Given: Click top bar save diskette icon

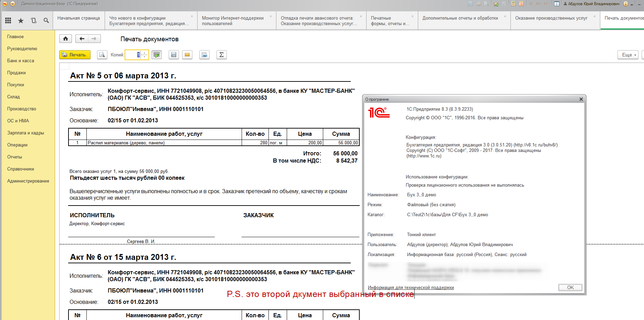Looking at the screenshot, I should click(470, 4).
